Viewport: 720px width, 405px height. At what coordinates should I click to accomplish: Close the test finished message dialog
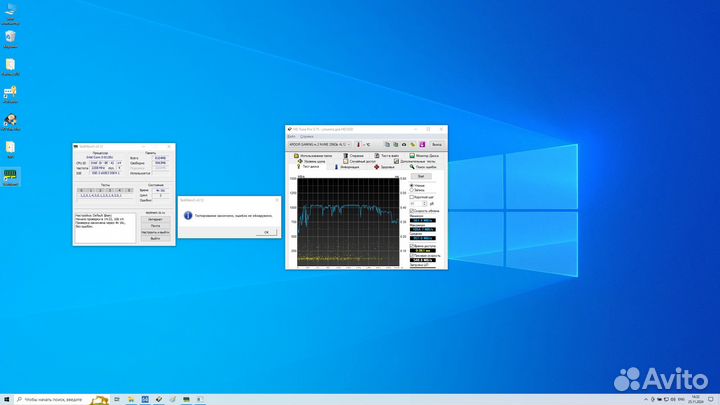pos(276,200)
